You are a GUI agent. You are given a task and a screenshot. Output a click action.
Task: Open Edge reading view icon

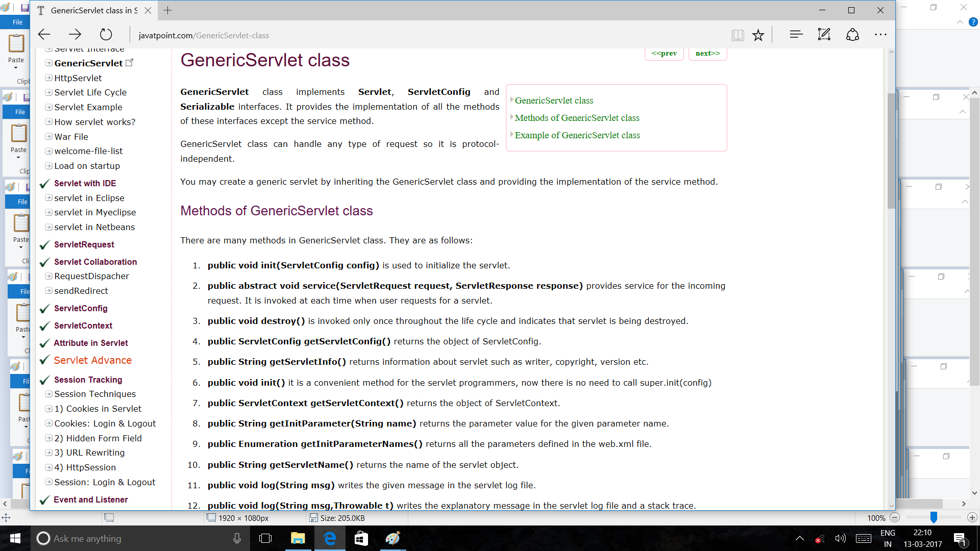coord(737,35)
